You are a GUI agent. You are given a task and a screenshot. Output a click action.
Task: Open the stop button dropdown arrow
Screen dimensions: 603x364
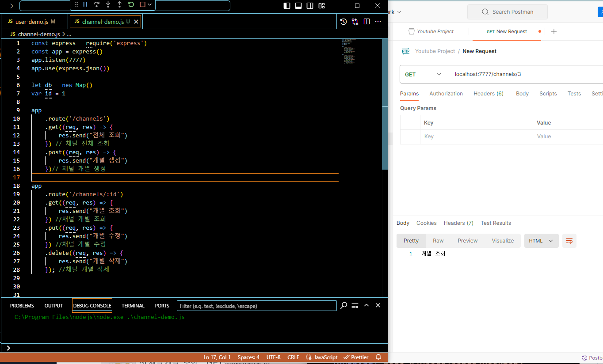coord(150,4)
